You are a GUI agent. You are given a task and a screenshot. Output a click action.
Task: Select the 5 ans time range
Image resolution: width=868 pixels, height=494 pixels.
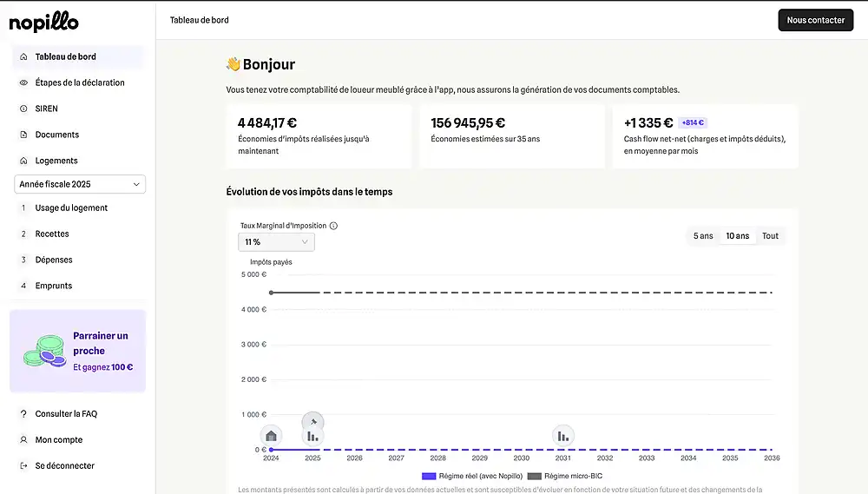[703, 236]
